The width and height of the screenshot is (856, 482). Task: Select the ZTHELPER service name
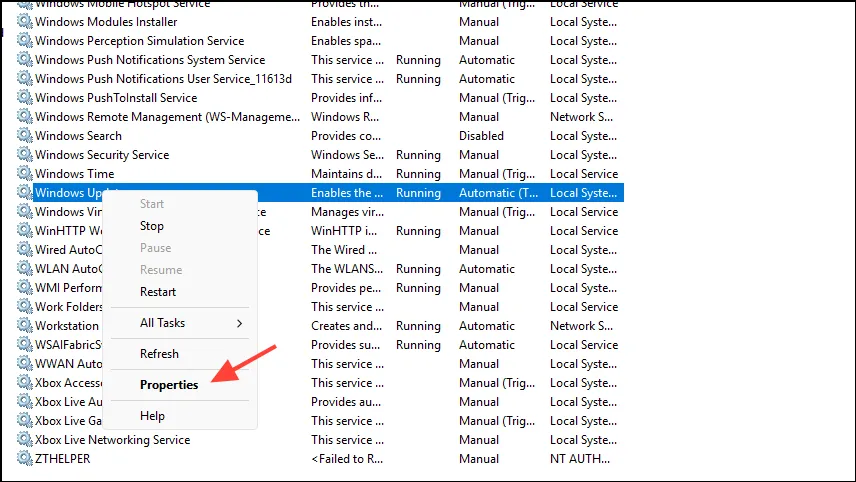tap(63, 459)
